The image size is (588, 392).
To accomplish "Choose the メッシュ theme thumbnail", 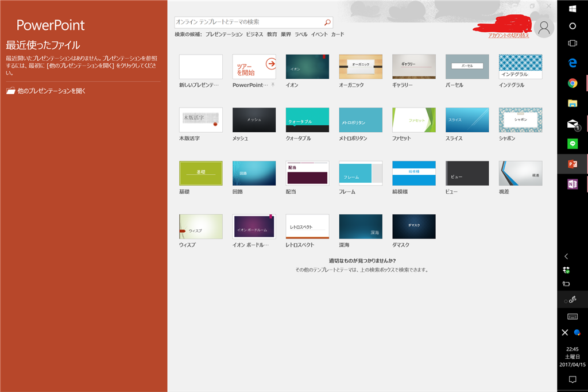I will 254,120.
